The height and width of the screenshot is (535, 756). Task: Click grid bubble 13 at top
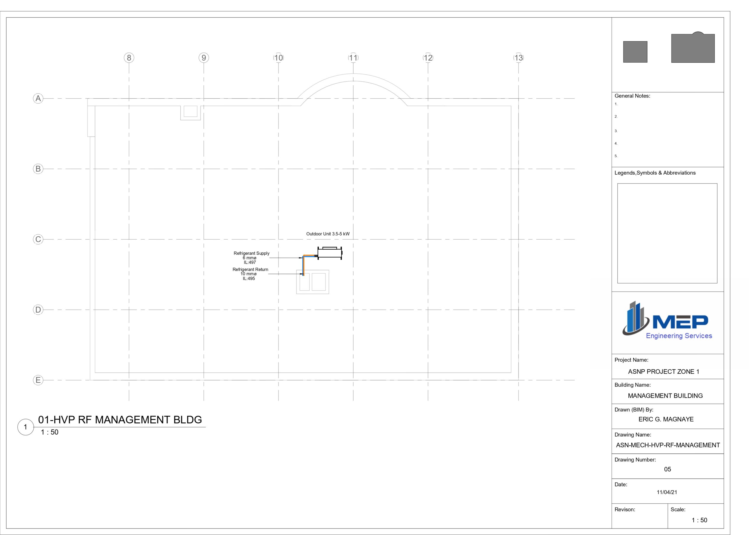[518, 58]
